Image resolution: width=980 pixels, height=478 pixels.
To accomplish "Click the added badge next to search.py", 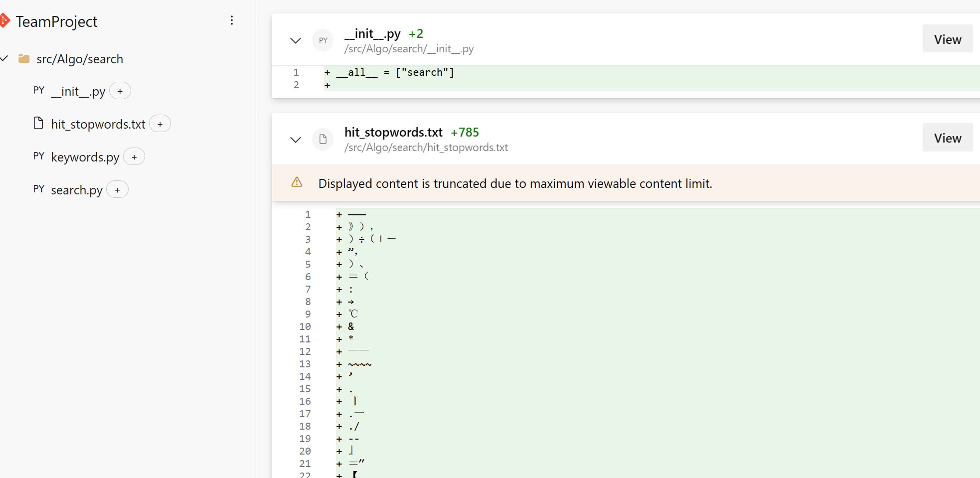I will click(117, 190).
